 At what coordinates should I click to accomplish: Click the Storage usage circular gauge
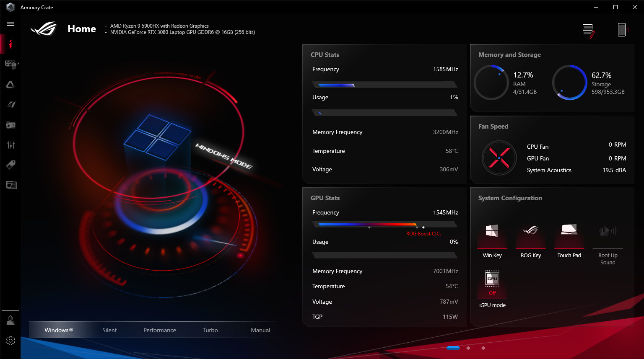569,83
